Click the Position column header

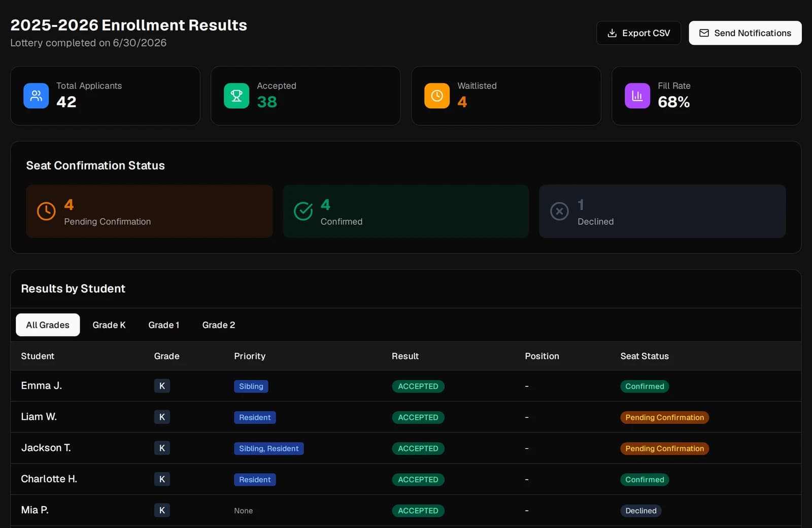(x=542, y=356)
